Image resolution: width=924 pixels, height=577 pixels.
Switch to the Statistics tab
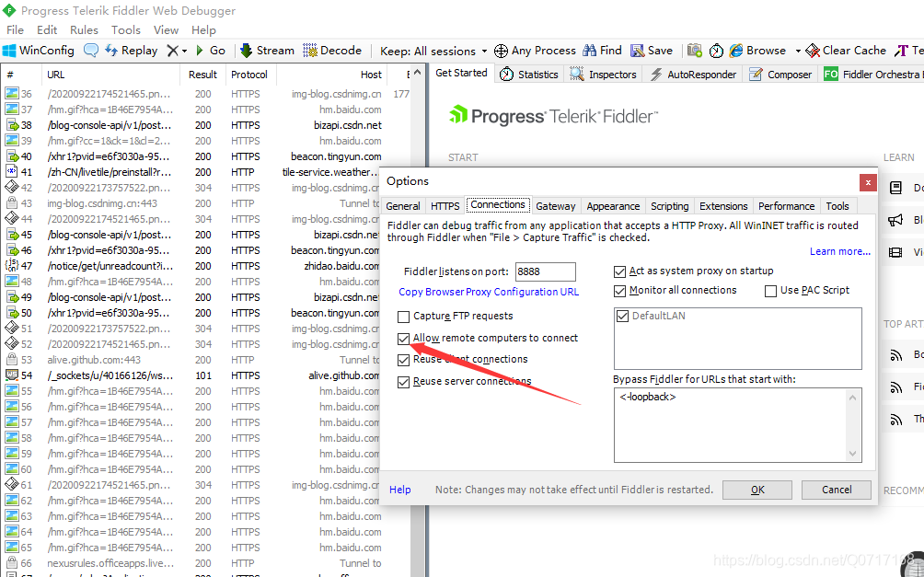pos(529,75)
